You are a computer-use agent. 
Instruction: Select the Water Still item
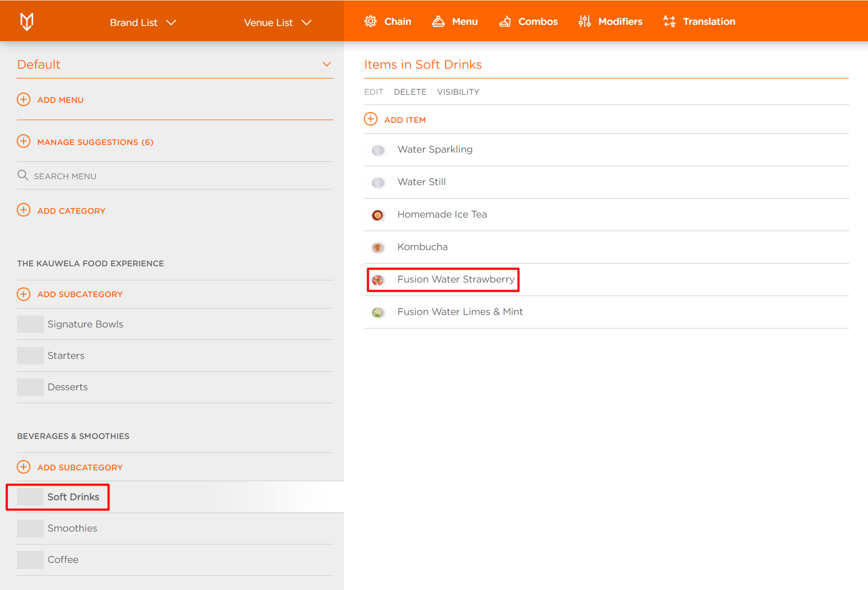pos(606,182)
